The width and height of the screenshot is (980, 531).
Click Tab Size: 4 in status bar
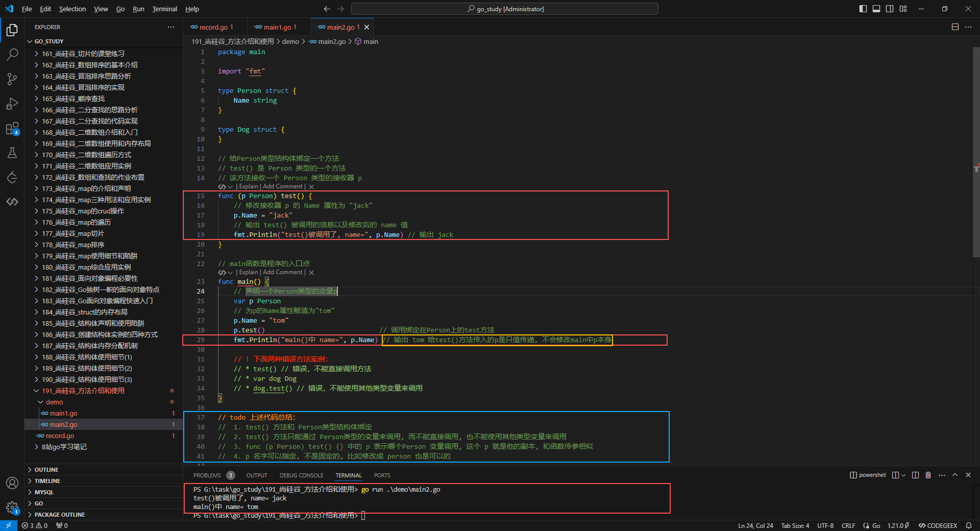click(x=795, y=525)
